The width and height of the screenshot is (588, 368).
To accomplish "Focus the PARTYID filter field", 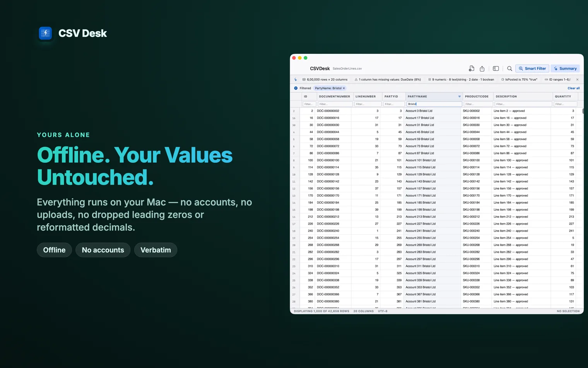I will [394, 104].
